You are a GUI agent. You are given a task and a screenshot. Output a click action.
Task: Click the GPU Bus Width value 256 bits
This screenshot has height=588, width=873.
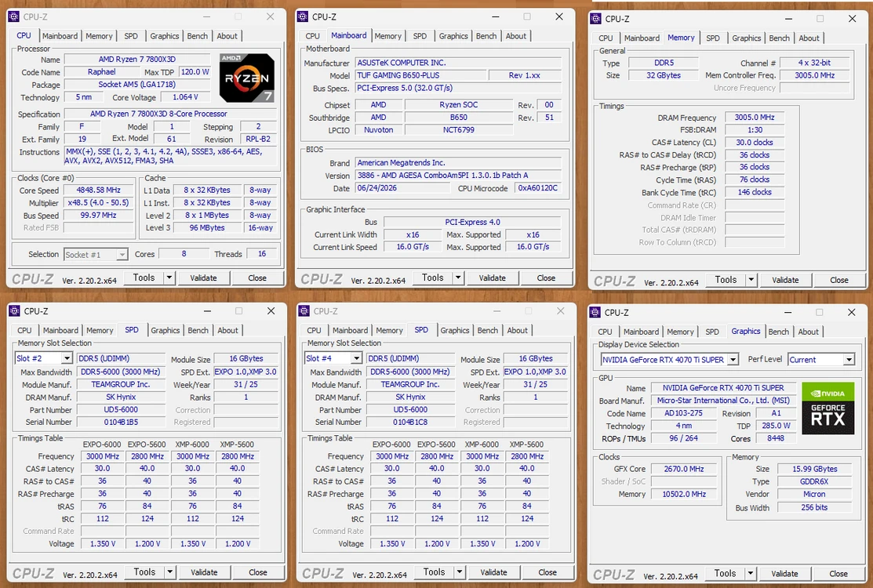click(814, 507)
